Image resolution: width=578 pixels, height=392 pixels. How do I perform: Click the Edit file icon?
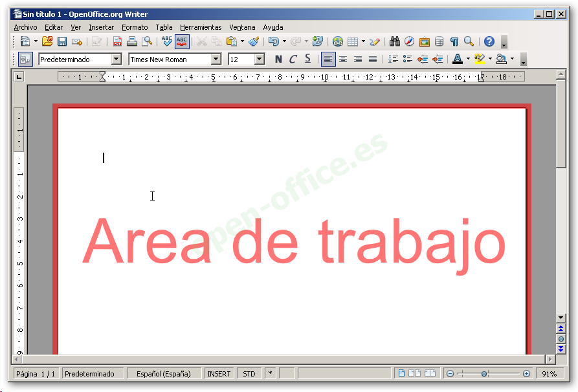pos(96,41)
